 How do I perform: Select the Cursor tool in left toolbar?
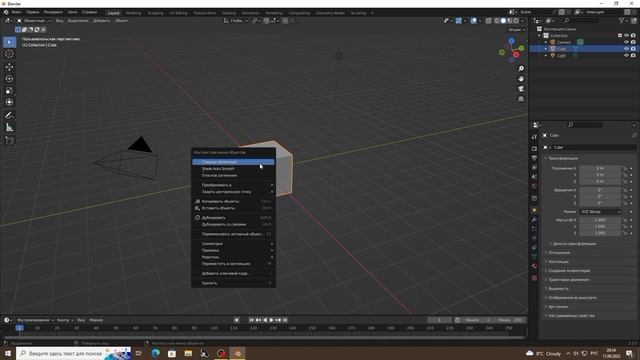point(9,54)
